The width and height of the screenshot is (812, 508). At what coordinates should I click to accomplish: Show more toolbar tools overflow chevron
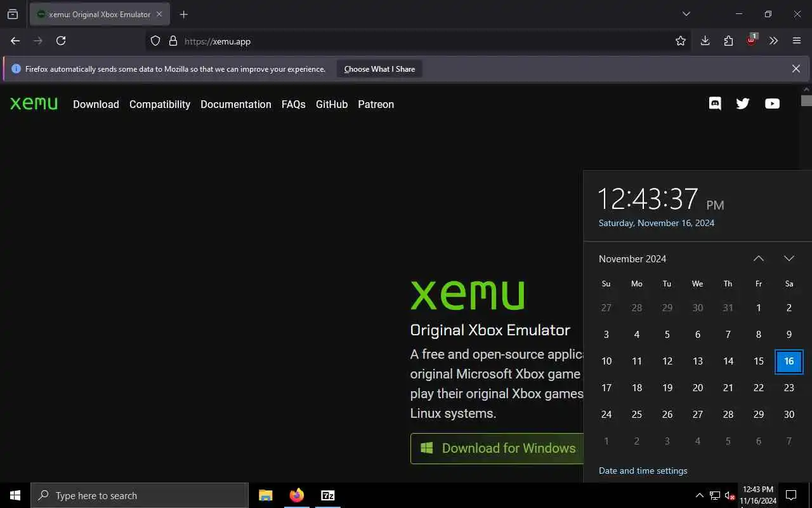[773, 41]
